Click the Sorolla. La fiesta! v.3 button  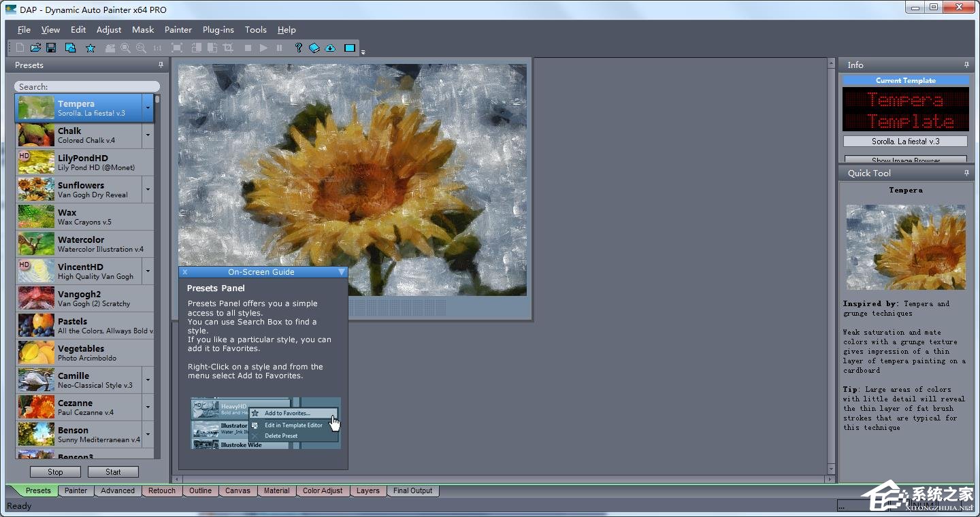click(x=905, y=141)
